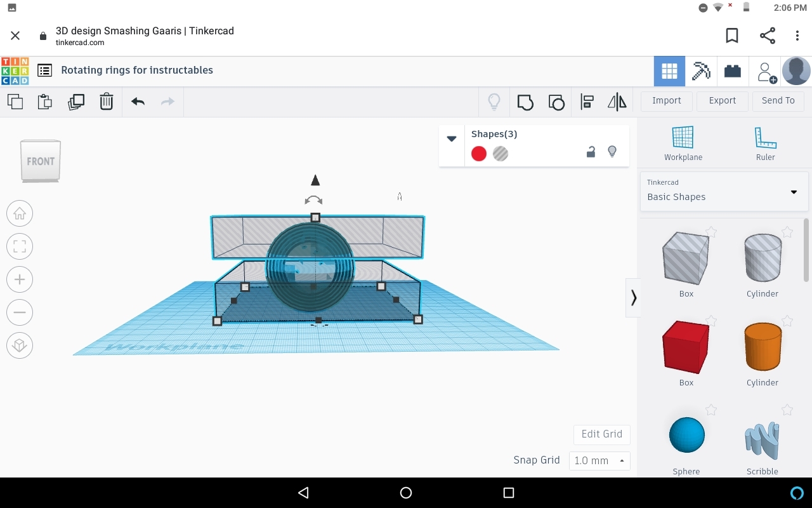Viewport: 812px width, 508px height.
Task: Bookmark this page
Action: coord(732,36)
